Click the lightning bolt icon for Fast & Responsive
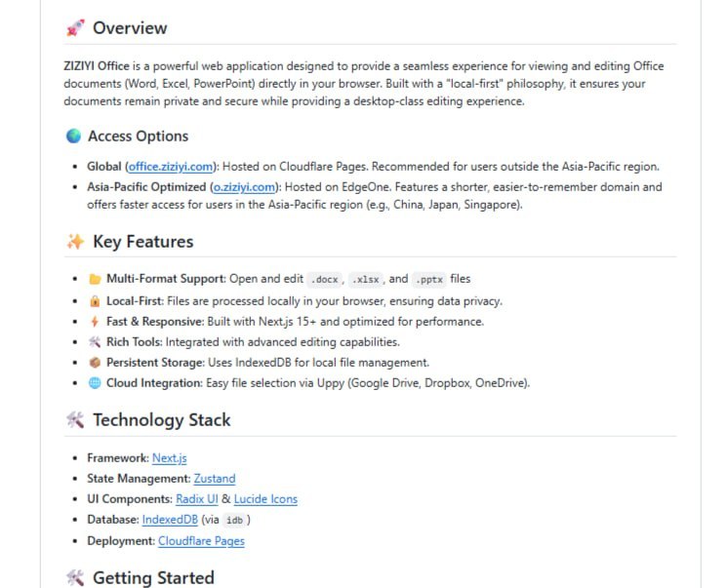The width and height of the screenshot is (727, 588). pos(95,322)
